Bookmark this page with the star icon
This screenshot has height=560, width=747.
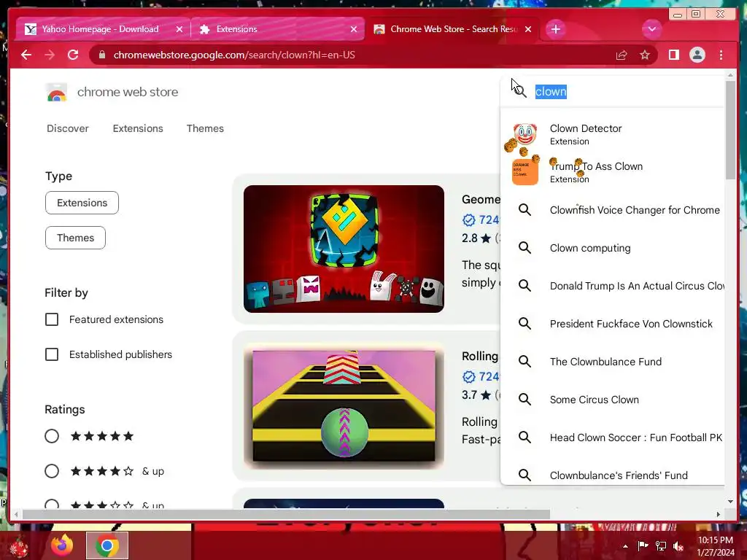tap(645, 55)
